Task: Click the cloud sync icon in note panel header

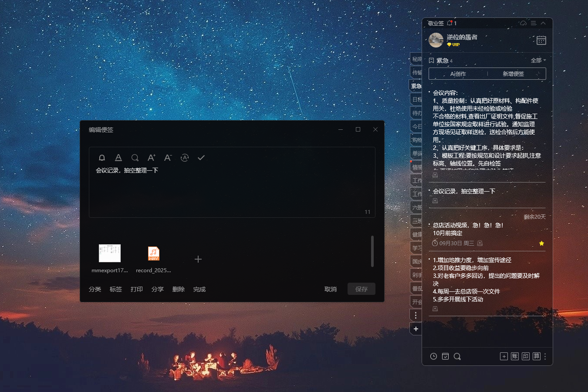Action: [x=523, y=23]
